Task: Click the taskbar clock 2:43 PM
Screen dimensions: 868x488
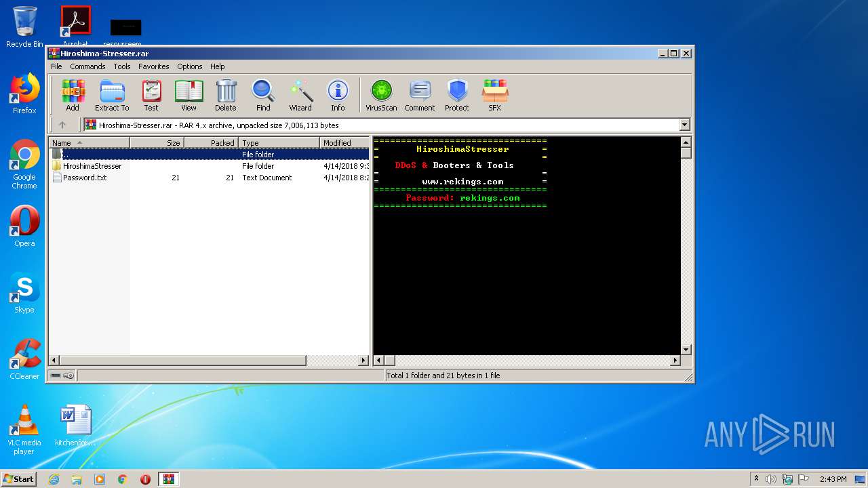Action: (x=833, y=479)
